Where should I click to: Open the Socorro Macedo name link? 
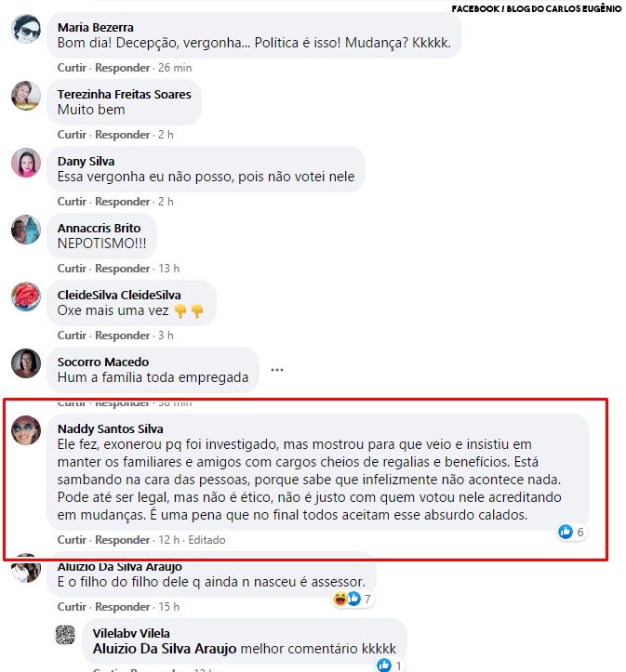(x=103, y=362)
